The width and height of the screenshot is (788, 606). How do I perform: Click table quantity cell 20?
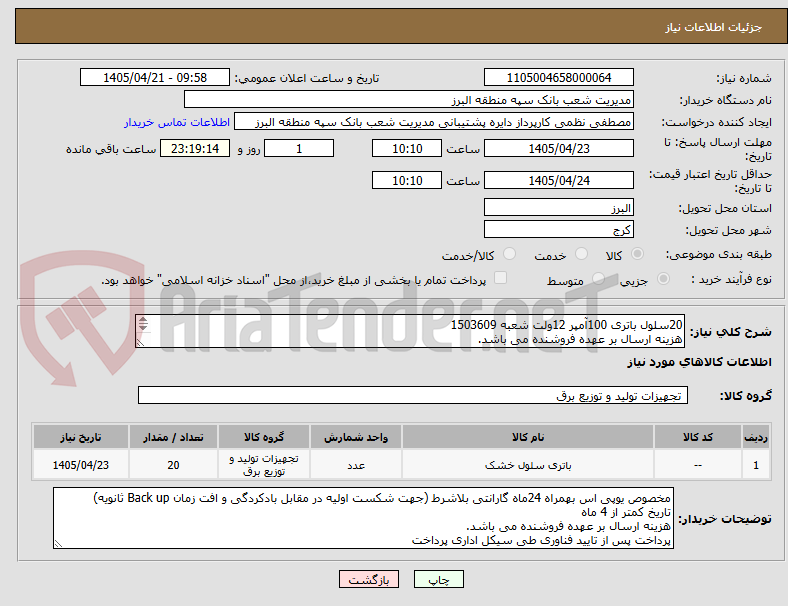click(x=173, y=465)
